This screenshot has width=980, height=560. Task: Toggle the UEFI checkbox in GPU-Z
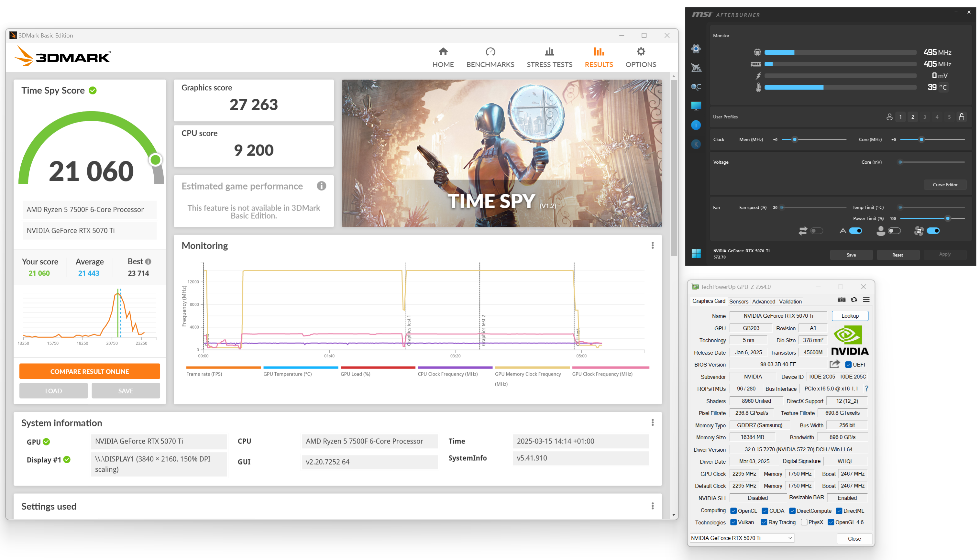pos(848,365)
